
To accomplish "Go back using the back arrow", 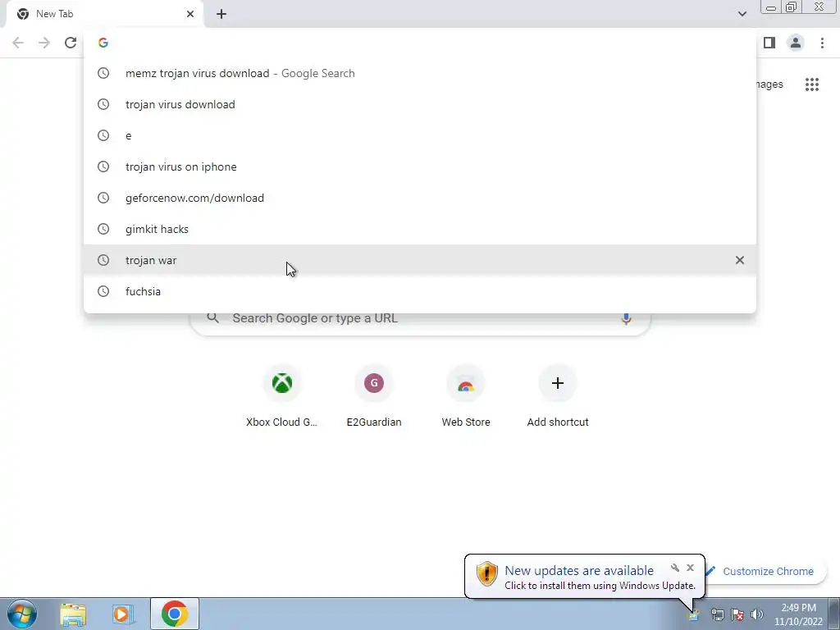I will tap(18, 43).
